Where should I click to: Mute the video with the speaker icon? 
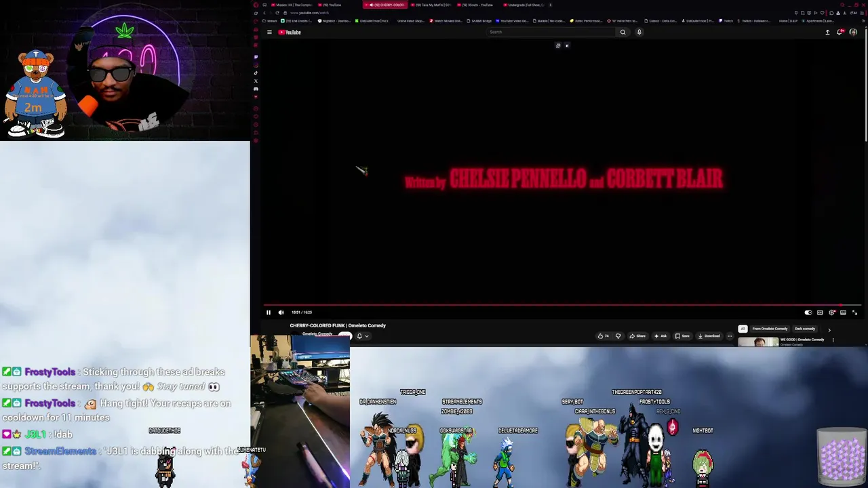click(281, 312)
